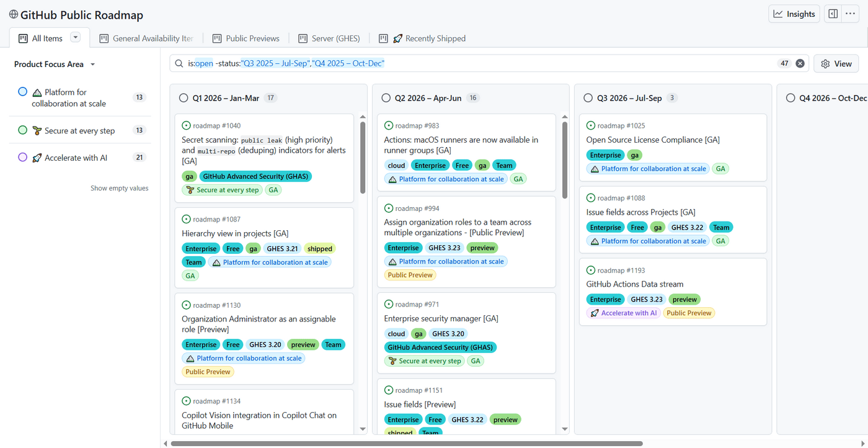868x448 pixels.
Task: Select Accelerate with AI filter circle
Action: (x=23, y=158)
